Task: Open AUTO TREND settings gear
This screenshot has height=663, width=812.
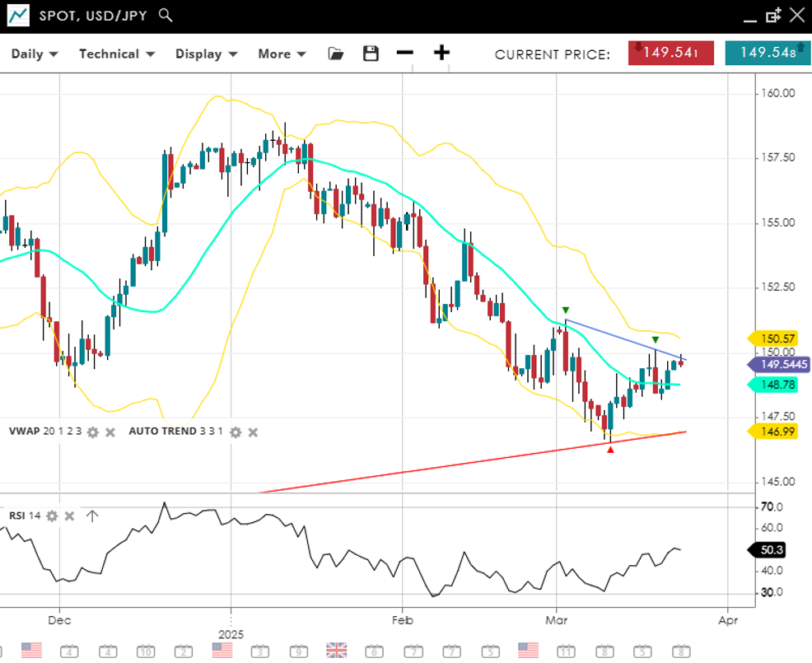Action: click(236, 432)
